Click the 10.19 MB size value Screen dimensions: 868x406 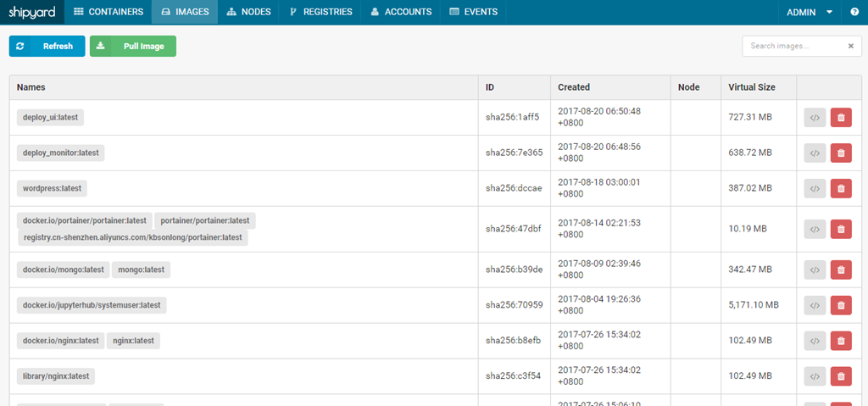(x=748, y=229)
